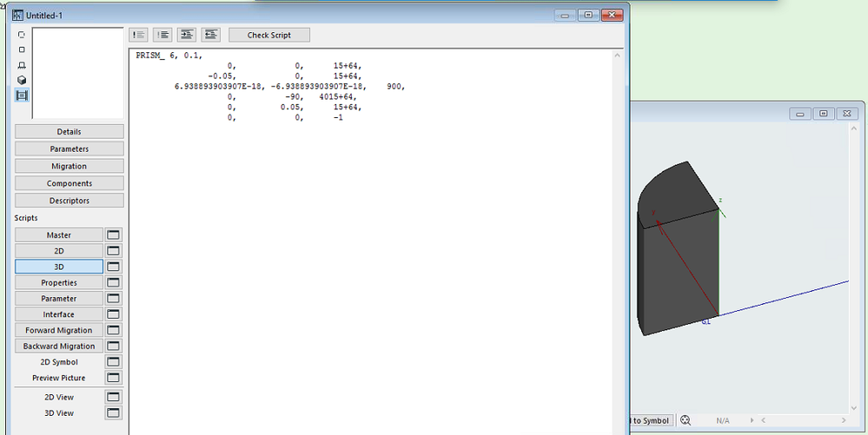Open Parameter script in separate window
This screenshot has height=435, width=868.
click(114, 299)
